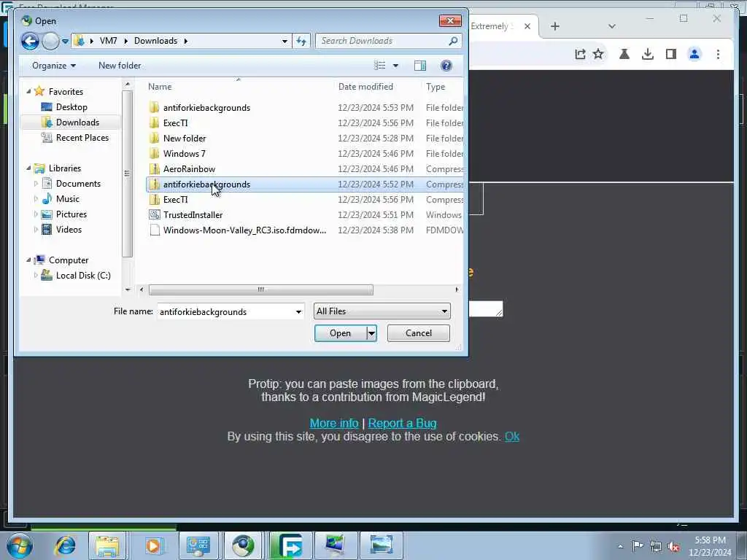747x560 pixels.
Task: Select antiforkiebackgrounds file folder row
Action: click(x=305, y=108)
